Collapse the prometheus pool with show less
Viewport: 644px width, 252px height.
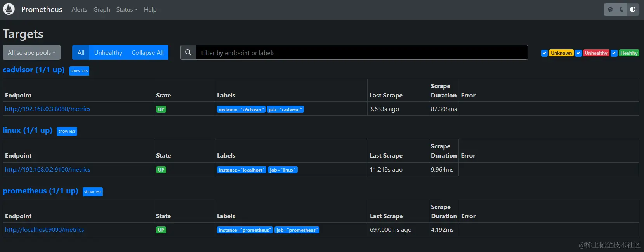[93, 192]
